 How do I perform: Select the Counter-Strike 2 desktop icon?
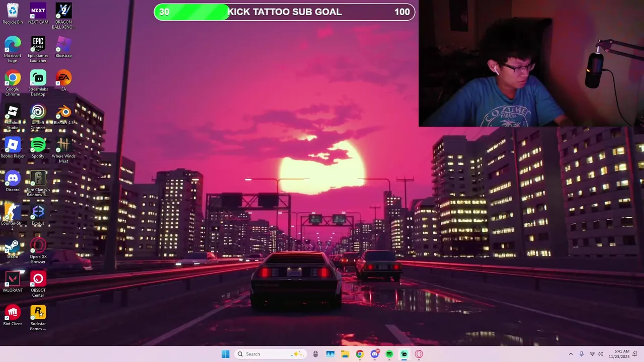(x=13, y=217)
